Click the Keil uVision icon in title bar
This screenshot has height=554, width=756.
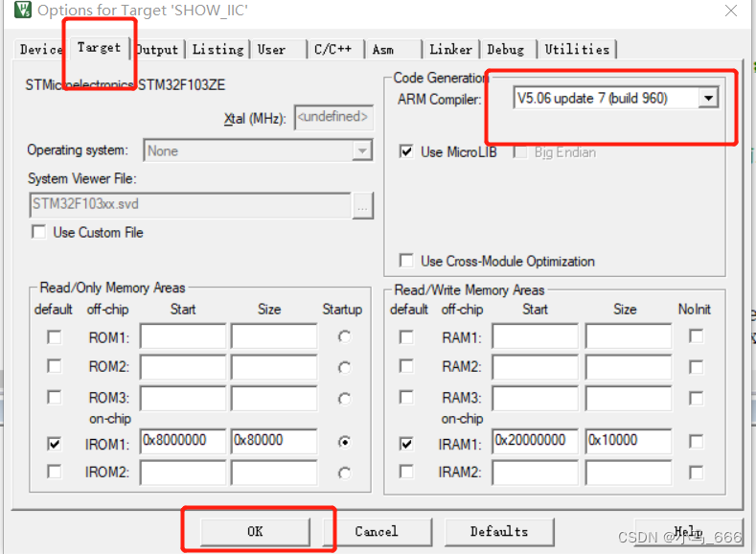(x=22, y=10)
